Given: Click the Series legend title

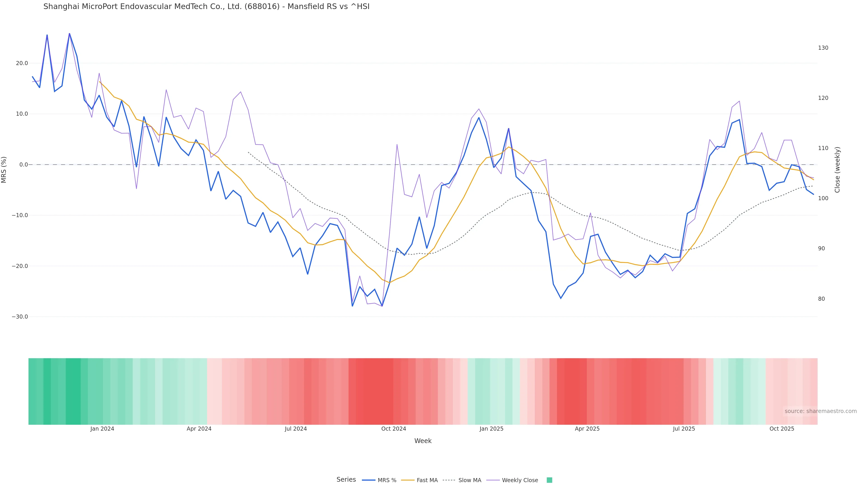Looking at the screenshot, I should 346,480.
